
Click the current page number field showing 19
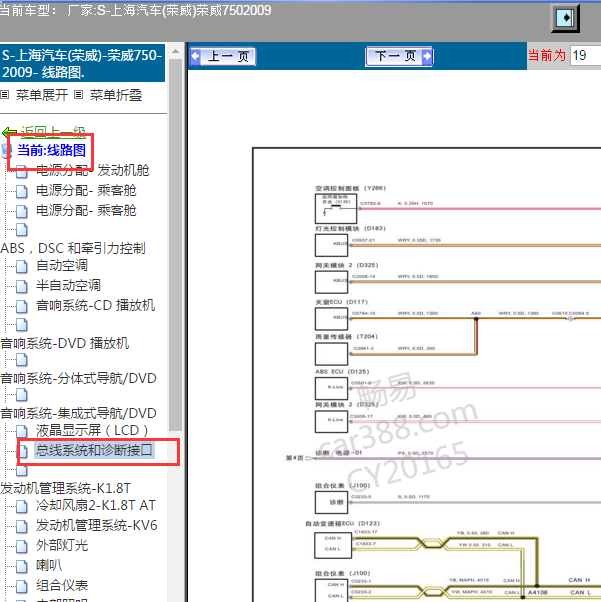click(x=585, y=56)
